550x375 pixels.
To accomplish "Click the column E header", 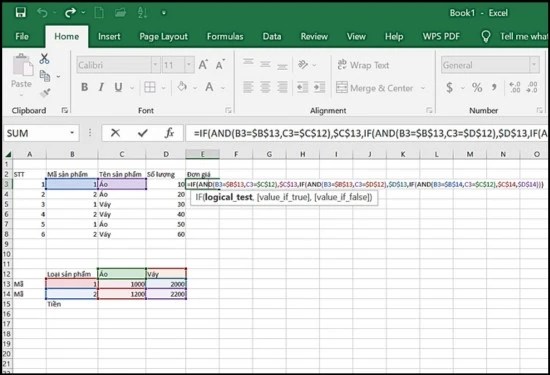I will 202,154.
